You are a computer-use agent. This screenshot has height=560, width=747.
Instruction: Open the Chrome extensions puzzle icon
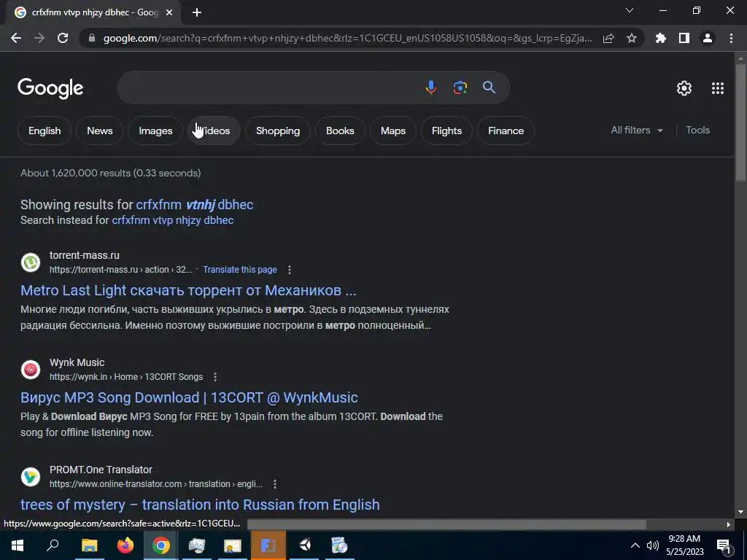tap(661, 38)
